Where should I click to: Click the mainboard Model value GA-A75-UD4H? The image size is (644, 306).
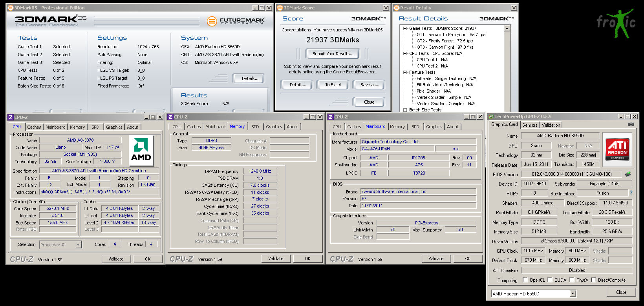(398, 149)
